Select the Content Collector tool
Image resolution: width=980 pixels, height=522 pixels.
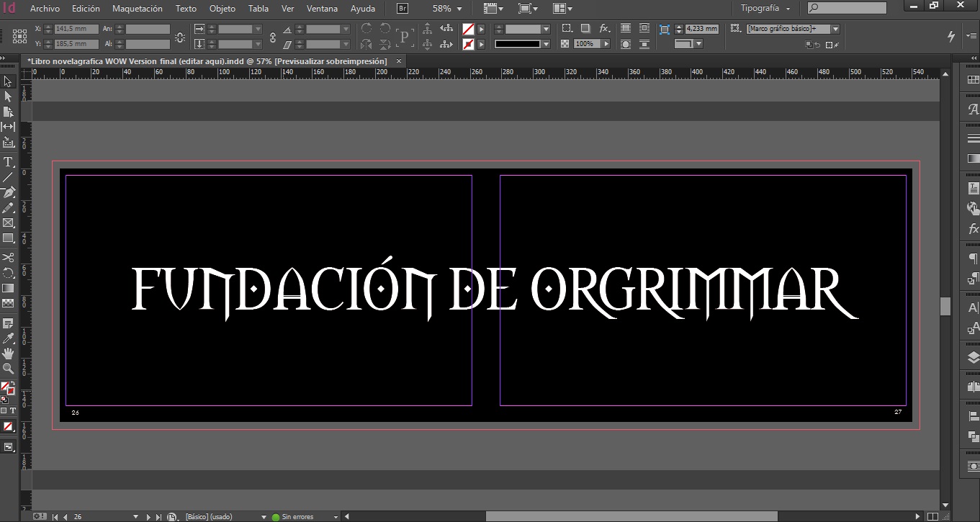click(9, 142)
